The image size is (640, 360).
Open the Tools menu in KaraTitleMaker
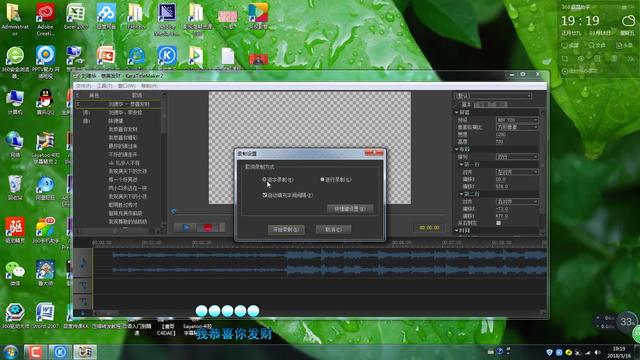pos(104,86)
